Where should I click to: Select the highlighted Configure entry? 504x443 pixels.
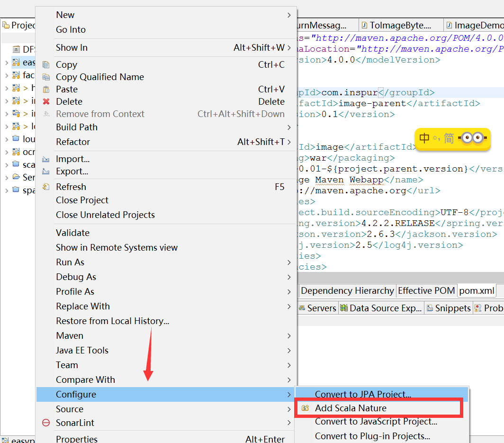[x=166, y=395]
